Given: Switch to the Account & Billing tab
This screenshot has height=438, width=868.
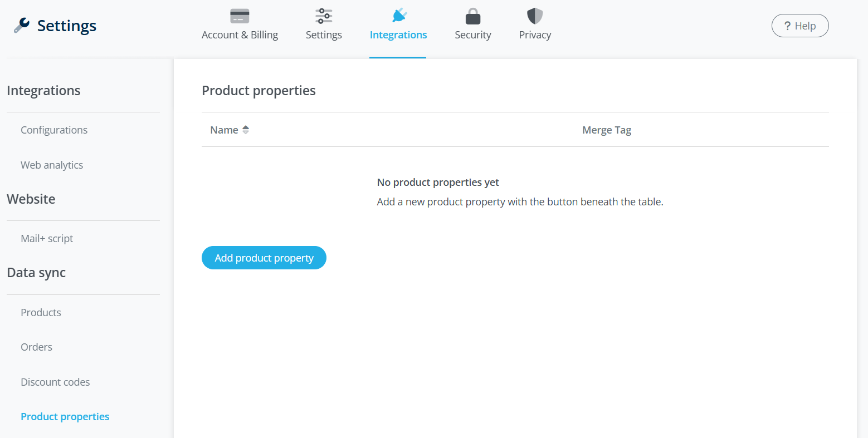Looking at the screenshot, I should tap(240, 35).
